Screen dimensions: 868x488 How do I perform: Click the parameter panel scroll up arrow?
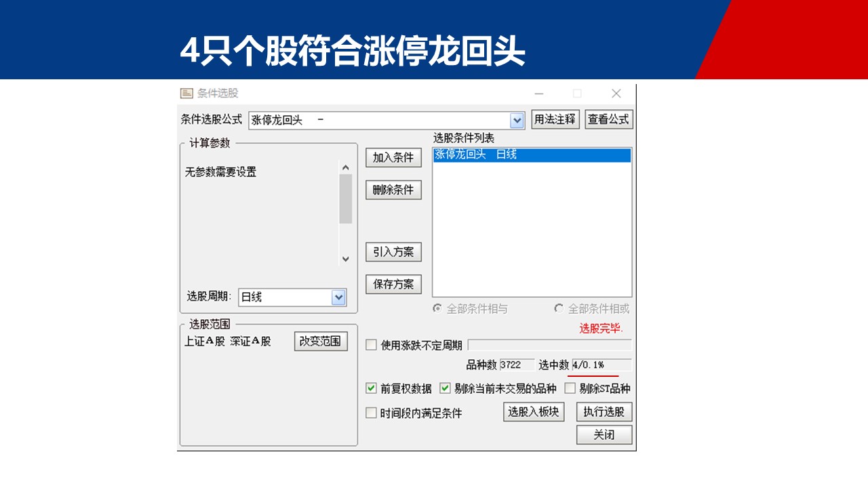[346, 167]
